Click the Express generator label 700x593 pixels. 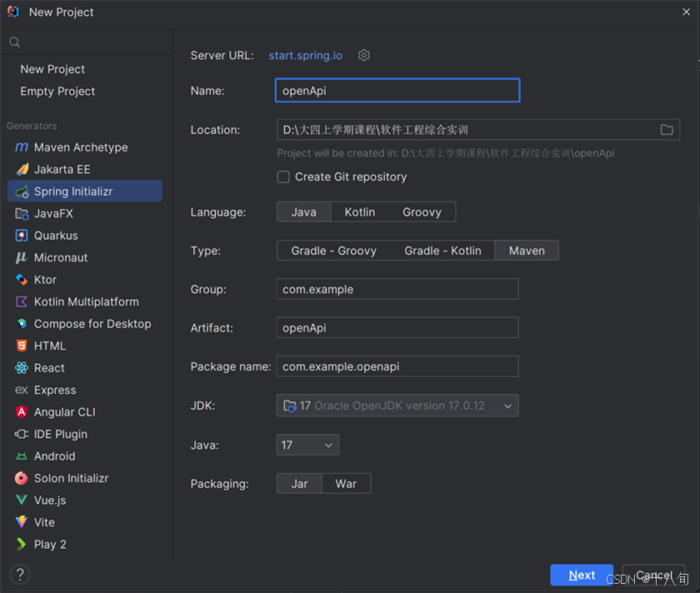tap(55, 390)
